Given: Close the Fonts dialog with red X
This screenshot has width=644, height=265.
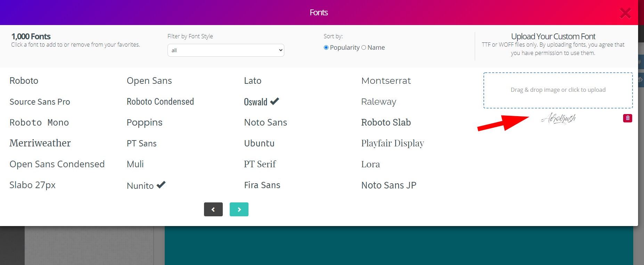Looking at the screenshot, I should pyautogui.click(x=625, y=13).
